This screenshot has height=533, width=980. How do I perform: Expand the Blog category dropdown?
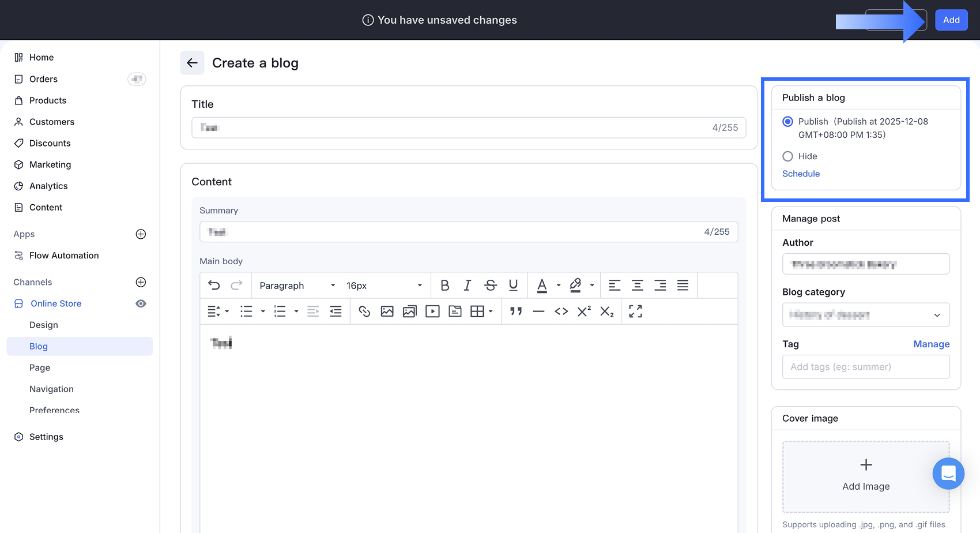pyautogui.click(x=865, y=315)
